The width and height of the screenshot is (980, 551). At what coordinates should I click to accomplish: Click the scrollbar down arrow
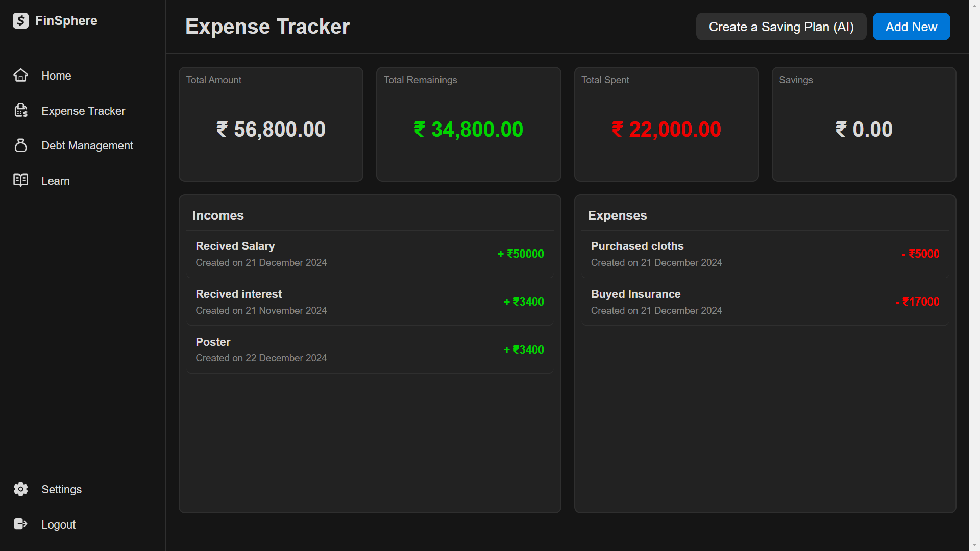[974, 545]
